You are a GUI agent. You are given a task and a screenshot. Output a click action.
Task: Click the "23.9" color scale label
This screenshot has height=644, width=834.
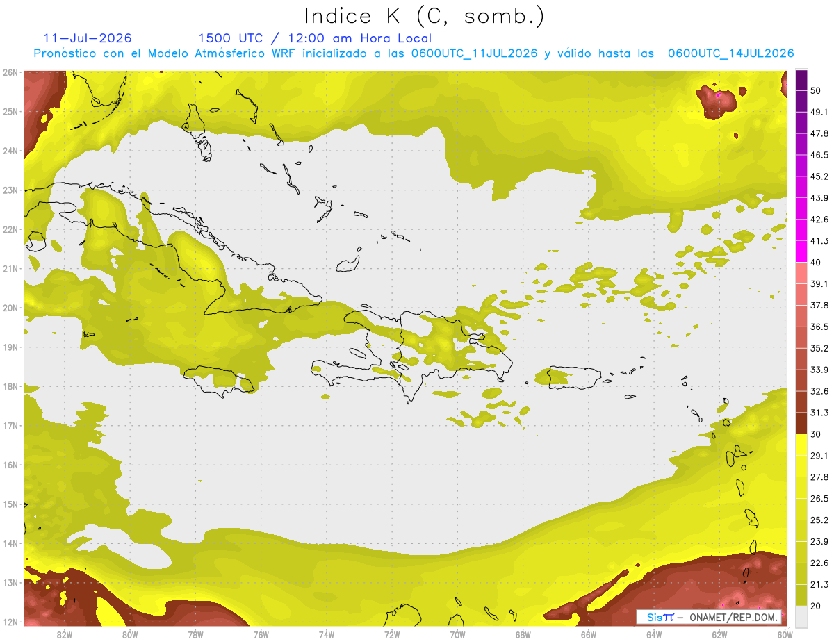(x=819, y=541)
